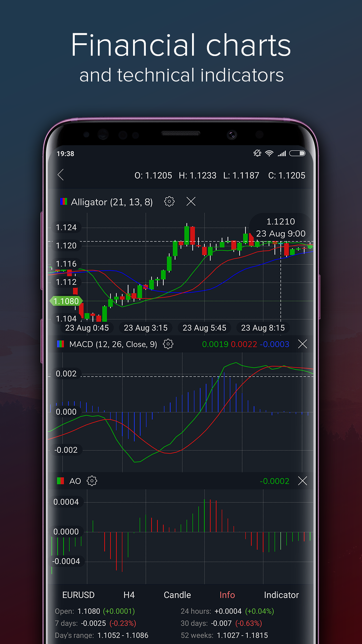Tap the AO 0.0004 axis label
The width and height of the screenshot is (362, 644).
66,502
